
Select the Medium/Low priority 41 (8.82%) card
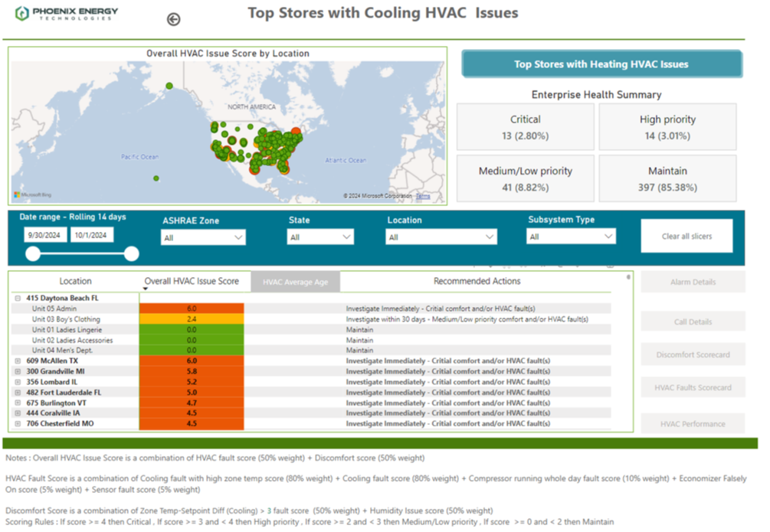526,178
